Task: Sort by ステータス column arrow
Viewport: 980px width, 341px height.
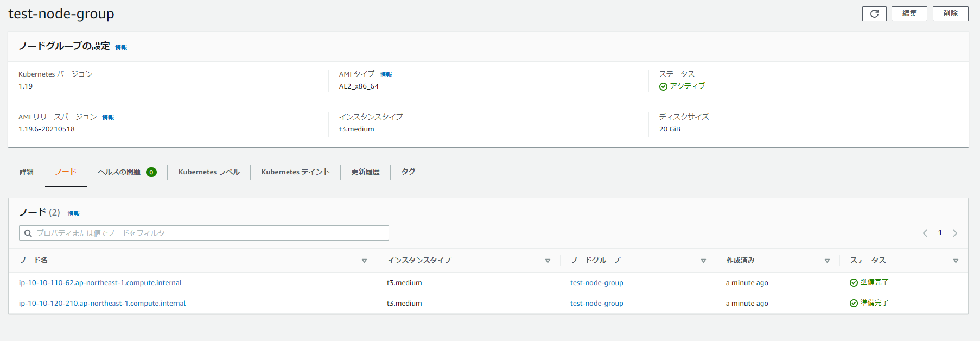Action: point(956,261)
